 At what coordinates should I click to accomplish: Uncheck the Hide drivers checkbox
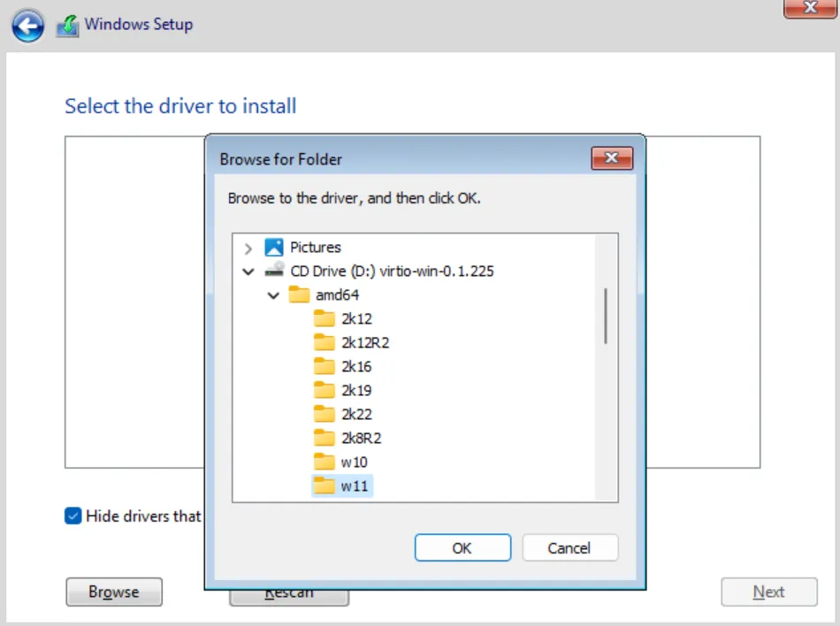click(x=73, y=515)
